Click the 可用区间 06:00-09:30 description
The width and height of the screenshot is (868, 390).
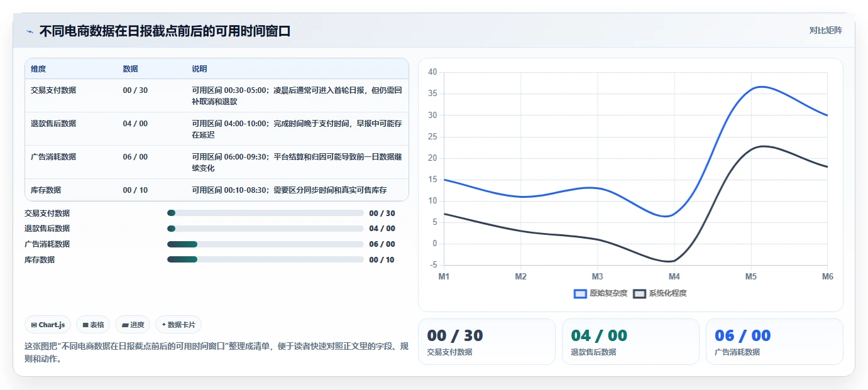tap(297, 162)
